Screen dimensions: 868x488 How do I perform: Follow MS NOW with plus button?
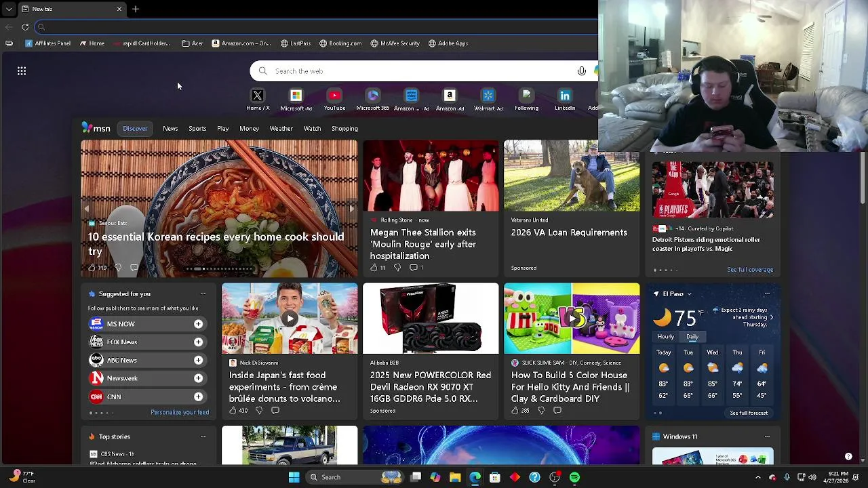point(198,324)
